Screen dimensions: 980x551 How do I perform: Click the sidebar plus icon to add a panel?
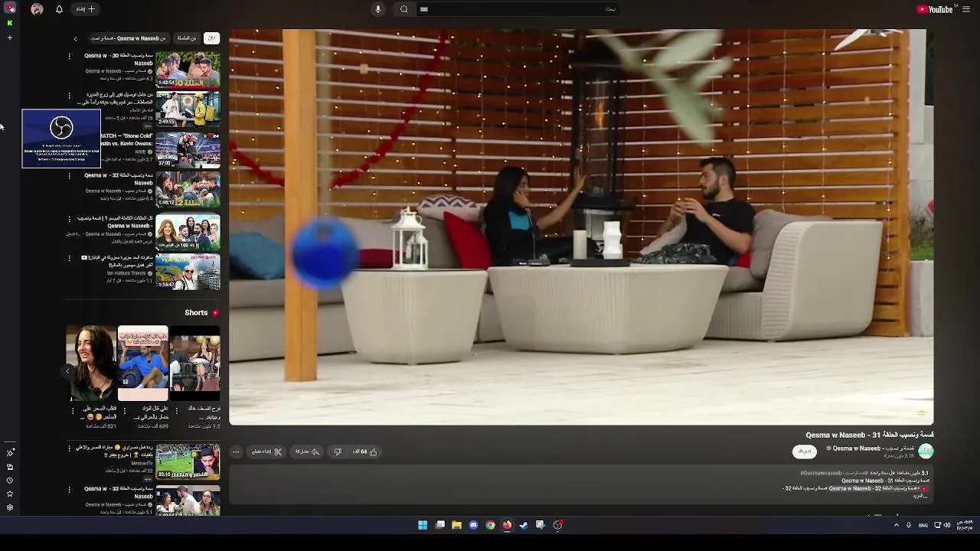(x=10, y=37)
